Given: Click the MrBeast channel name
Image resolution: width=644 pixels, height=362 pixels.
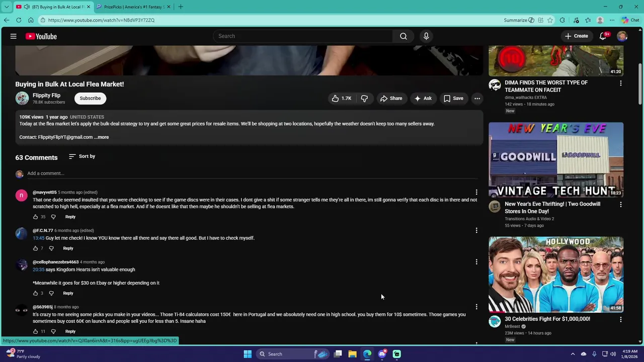Looking at the screenshot, I should click(513, 327).
